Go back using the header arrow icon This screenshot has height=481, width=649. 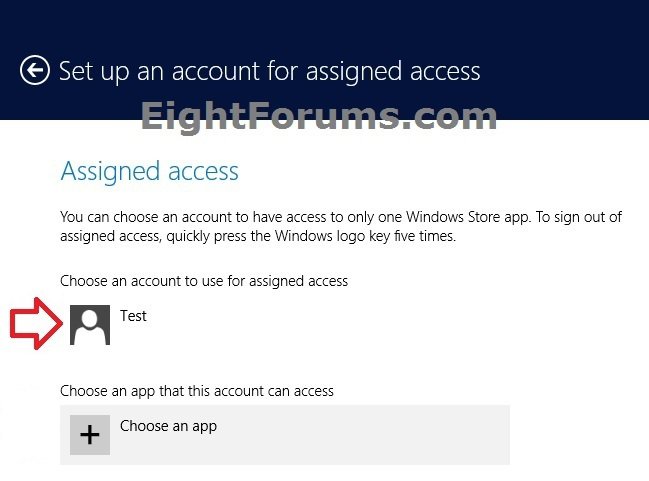[x=35, y=71]
